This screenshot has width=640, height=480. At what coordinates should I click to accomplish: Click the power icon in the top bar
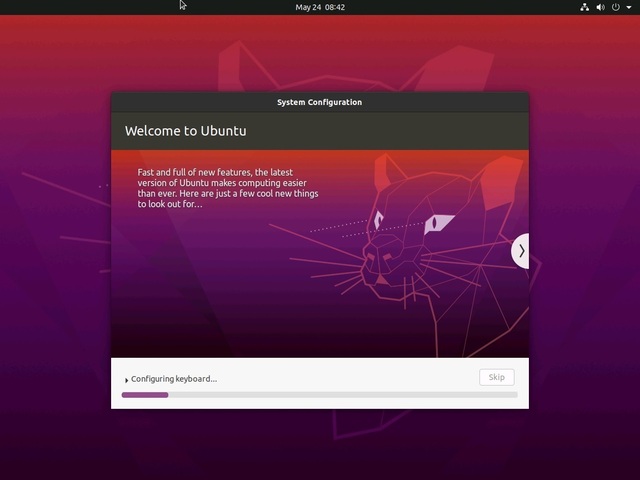click(x=616, y=7)
